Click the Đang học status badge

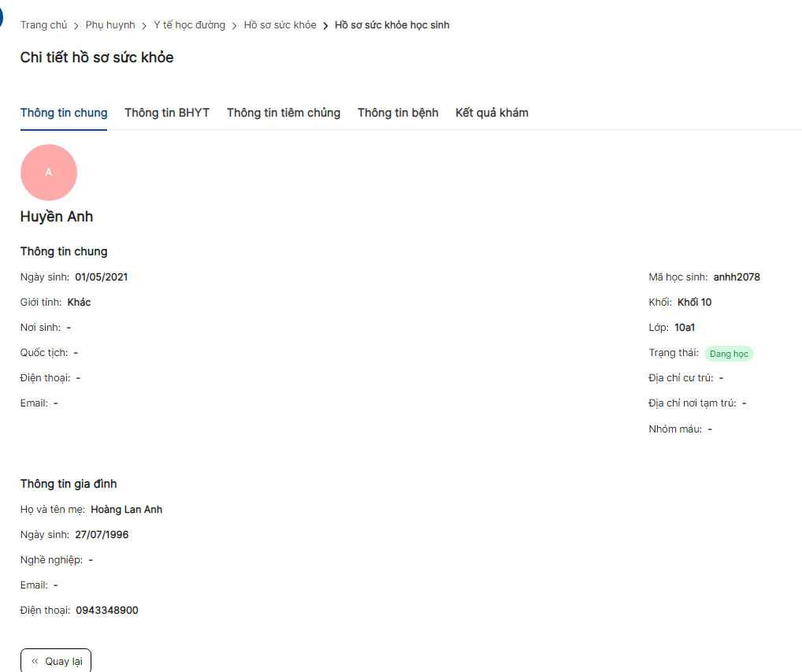click(x=729, y=354)
